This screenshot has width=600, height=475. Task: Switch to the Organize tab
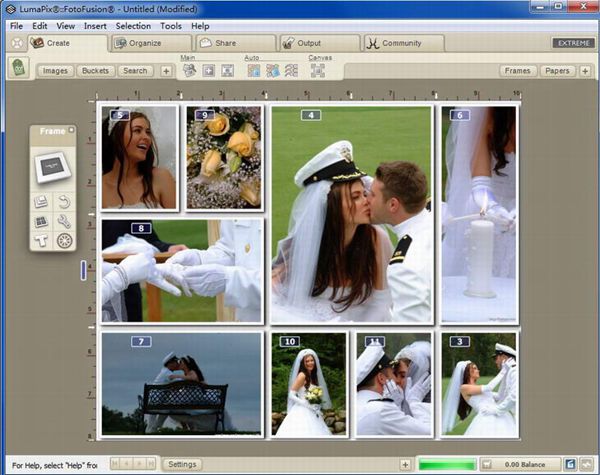point(152,43)
